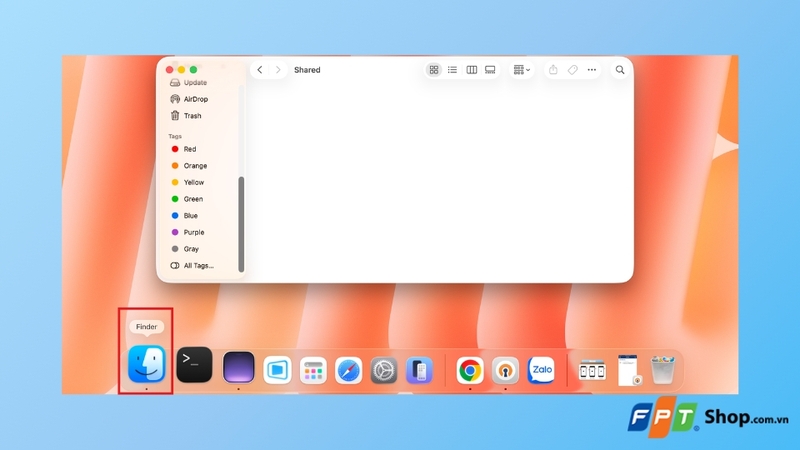Click the sidebar vertical scrollbar

click(241, 224)
